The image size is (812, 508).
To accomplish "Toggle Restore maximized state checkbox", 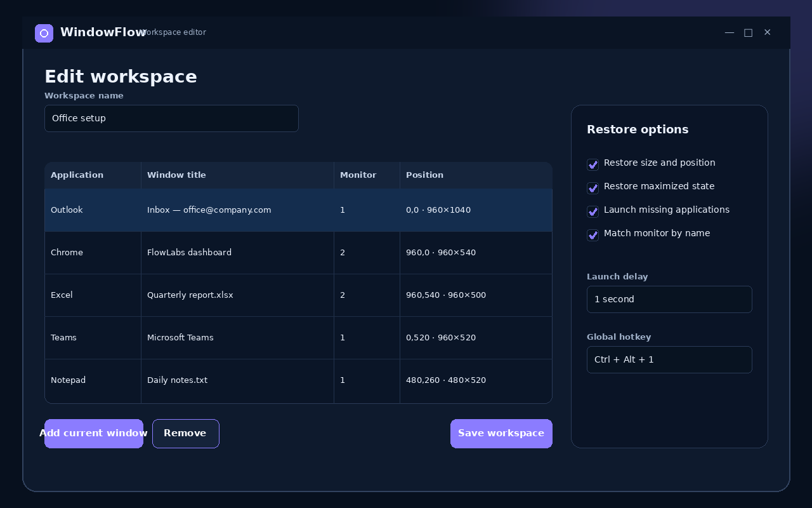I will pos(593,188).
